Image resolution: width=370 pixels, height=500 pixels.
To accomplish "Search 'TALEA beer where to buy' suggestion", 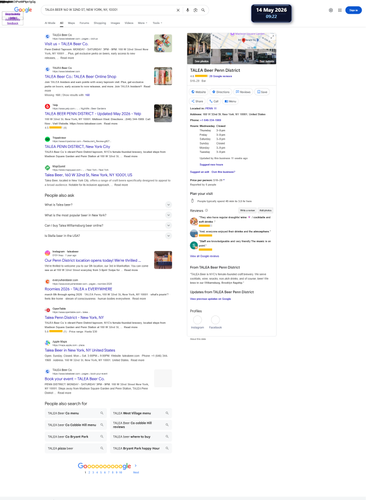I will (141, 436).
